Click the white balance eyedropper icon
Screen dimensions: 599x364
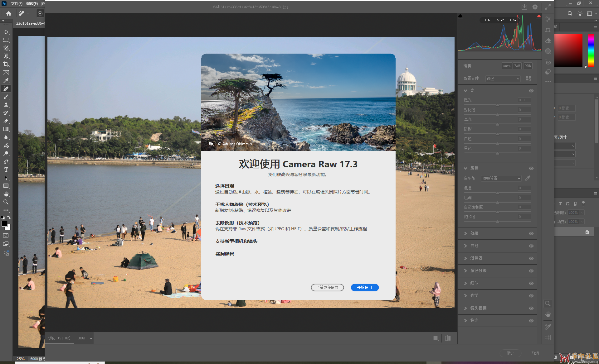pos(528,178)
